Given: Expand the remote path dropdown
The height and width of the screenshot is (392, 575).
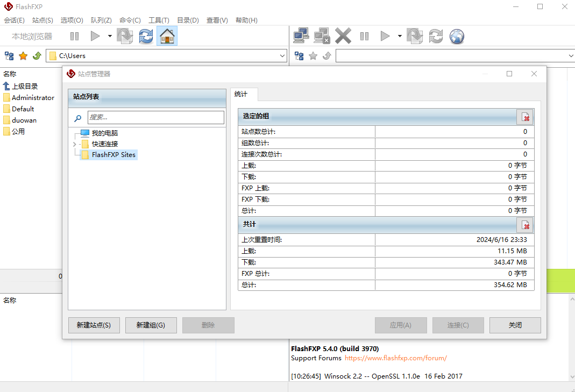Looking at the screenshot, I should coord(571,56).
